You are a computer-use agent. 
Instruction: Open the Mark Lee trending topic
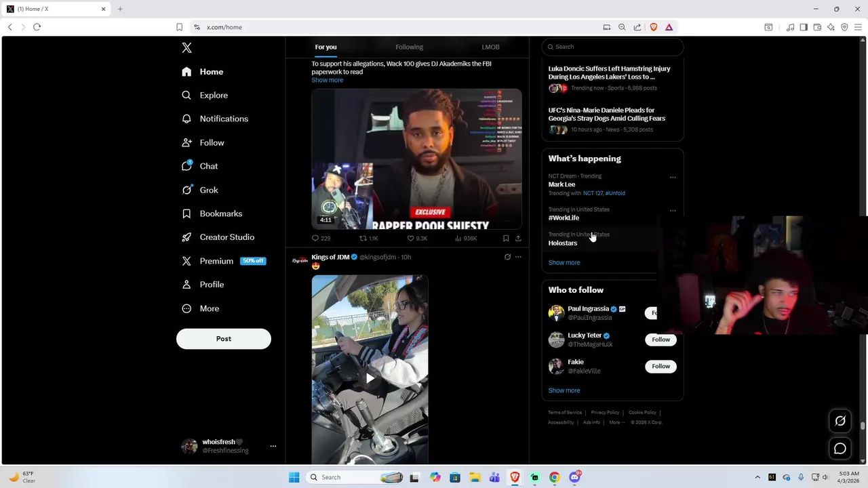tap(561, 184)
